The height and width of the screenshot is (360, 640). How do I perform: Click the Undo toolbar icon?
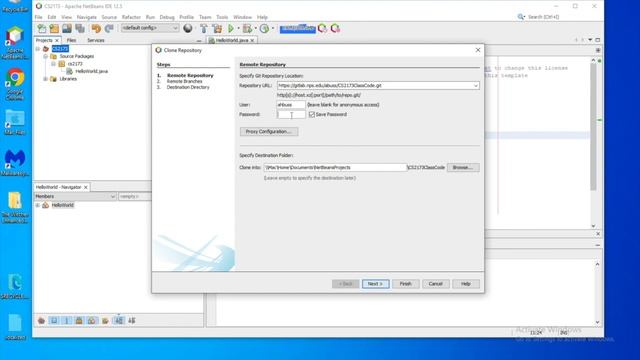(x=96, y=28)
